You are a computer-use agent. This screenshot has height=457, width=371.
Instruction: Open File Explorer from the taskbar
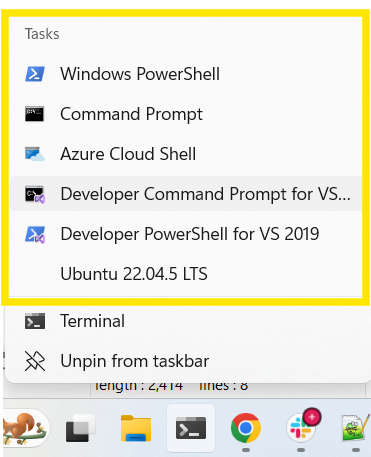coord(136,428)
